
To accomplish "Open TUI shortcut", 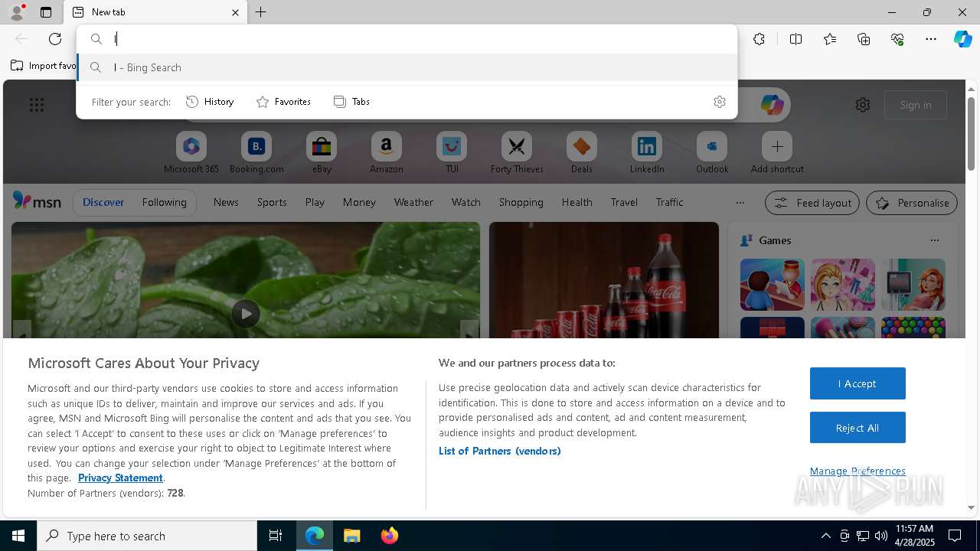I will coord(452,153).
